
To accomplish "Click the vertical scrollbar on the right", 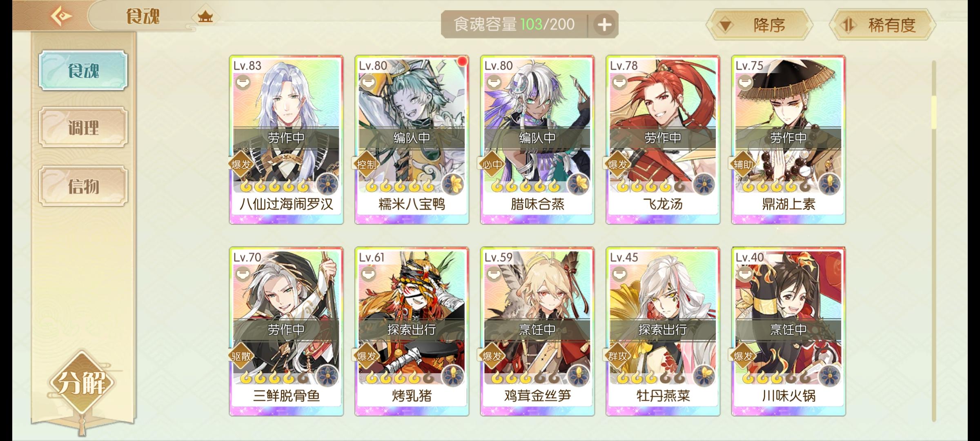I will click(x=933, y=241).
